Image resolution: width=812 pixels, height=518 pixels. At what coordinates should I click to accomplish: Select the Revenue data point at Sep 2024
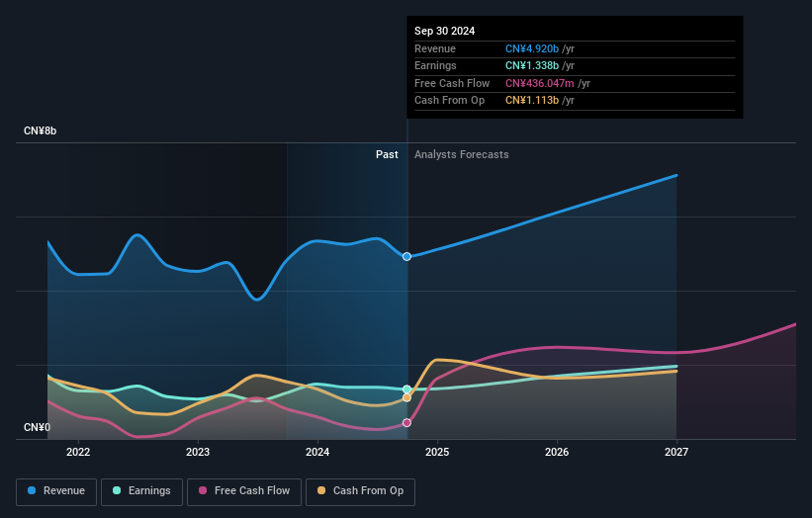(x=407, y=257)
